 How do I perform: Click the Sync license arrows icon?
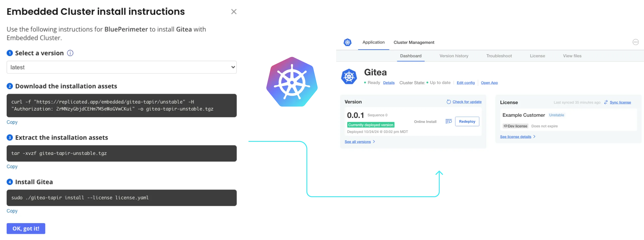pos(606,102)
